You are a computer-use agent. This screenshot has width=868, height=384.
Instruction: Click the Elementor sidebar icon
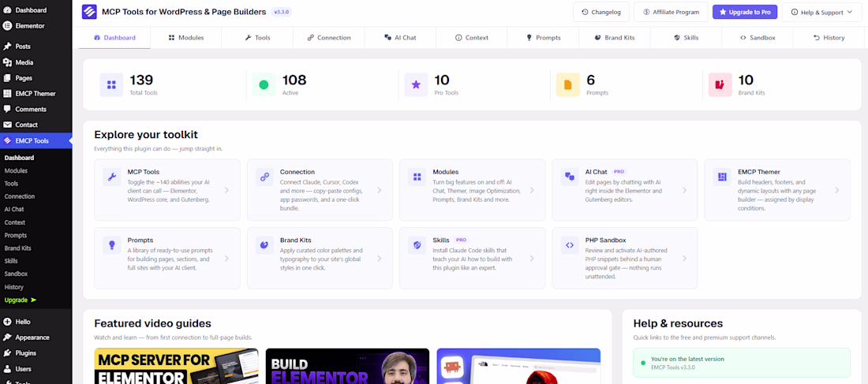coord(7,25)
